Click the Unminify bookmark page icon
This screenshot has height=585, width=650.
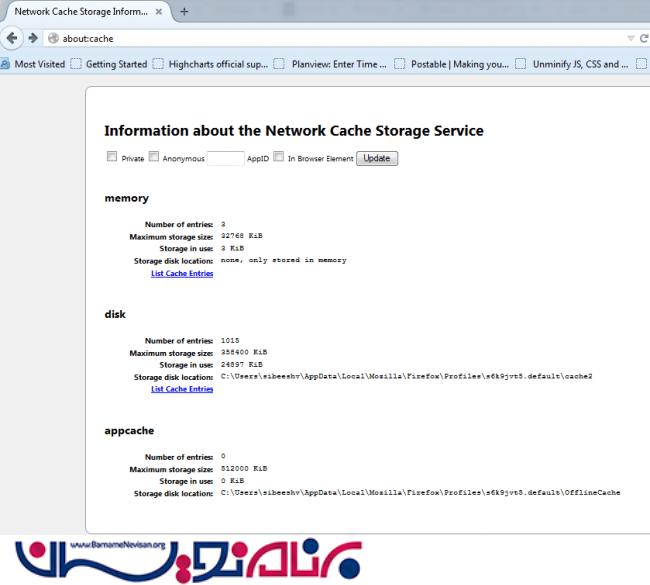(x=520, y=64)
